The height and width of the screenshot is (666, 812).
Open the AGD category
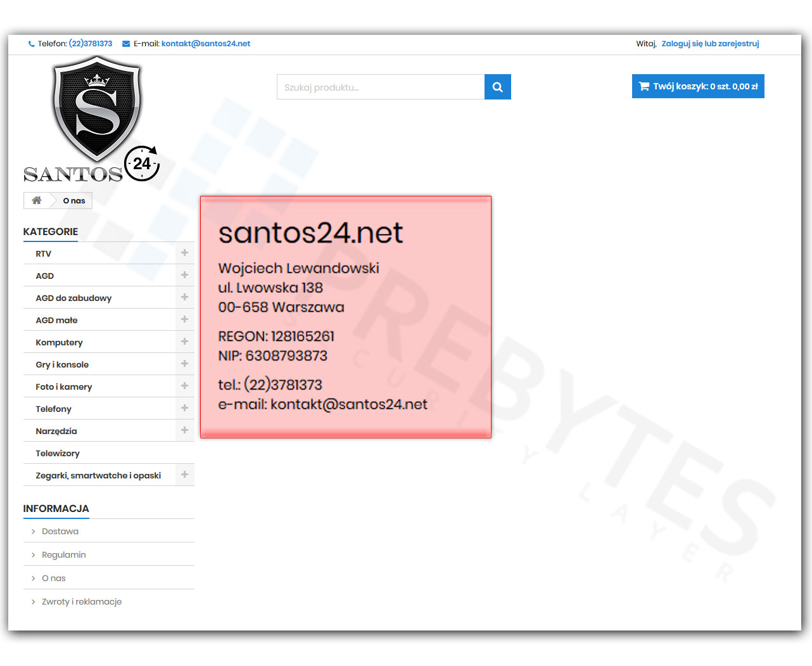tap(45, 276)
